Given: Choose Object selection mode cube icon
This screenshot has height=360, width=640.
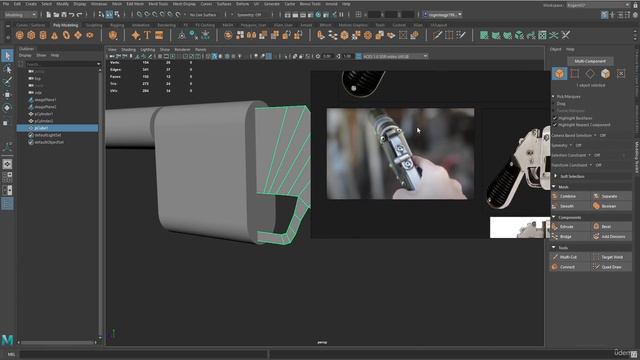Looking at the screenshot, I should (x=560, y=73).
